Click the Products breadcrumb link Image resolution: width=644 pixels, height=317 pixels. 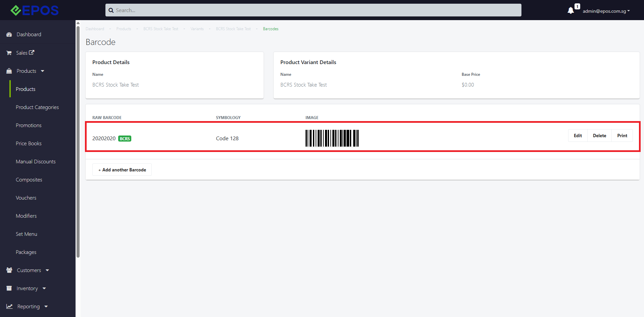(x=124, y=29)
